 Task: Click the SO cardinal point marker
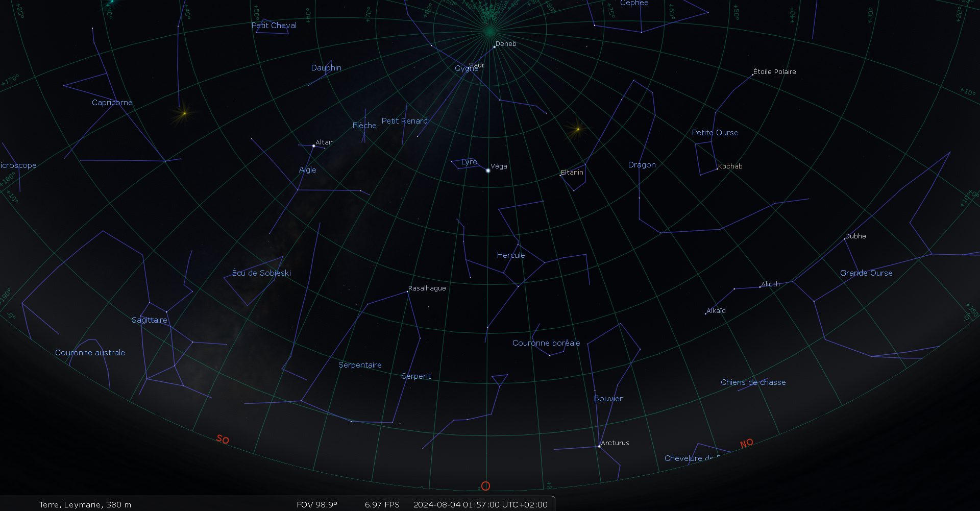click(x=223, y=439)
